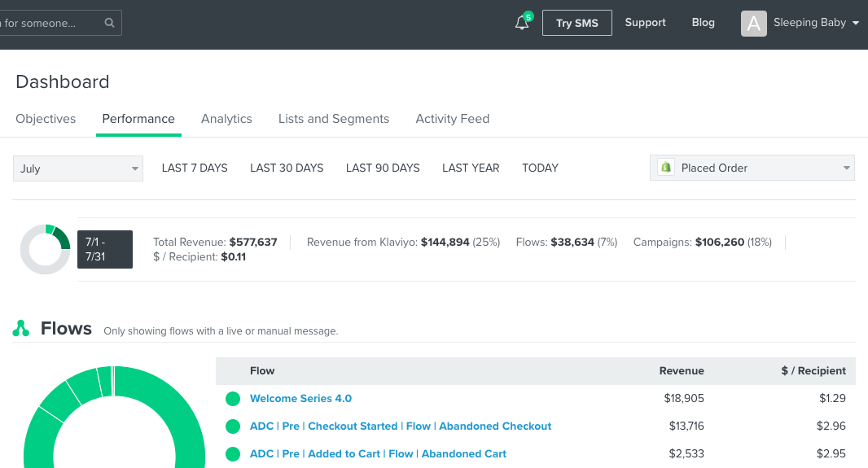868x468 pixels.
Task: Click the Revenue from Klaviyo $144,894 text
Action: coord(403,242)
